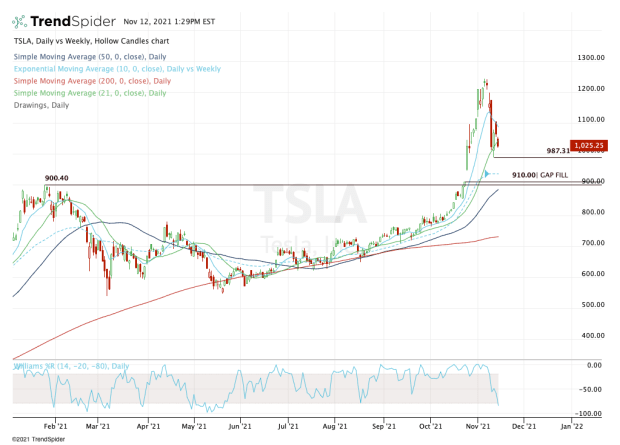This screenshot has height=445, width=620.
Task: Click the 500.00 price axis label
Action: point(593,305)
